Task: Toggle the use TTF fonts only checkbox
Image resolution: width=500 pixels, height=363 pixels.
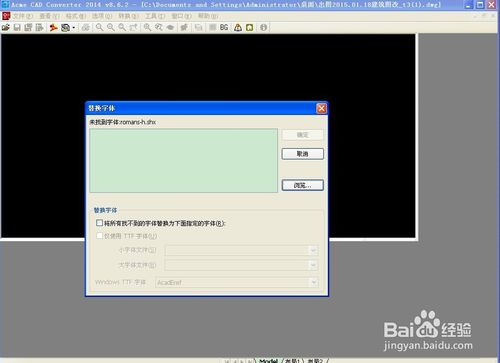Action: [x=99, y=236]
